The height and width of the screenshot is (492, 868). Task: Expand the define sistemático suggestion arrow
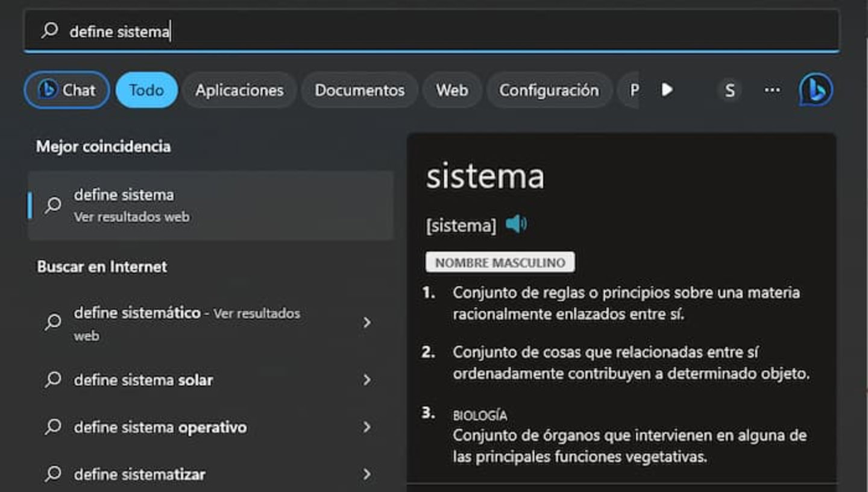tap(366, 323)
